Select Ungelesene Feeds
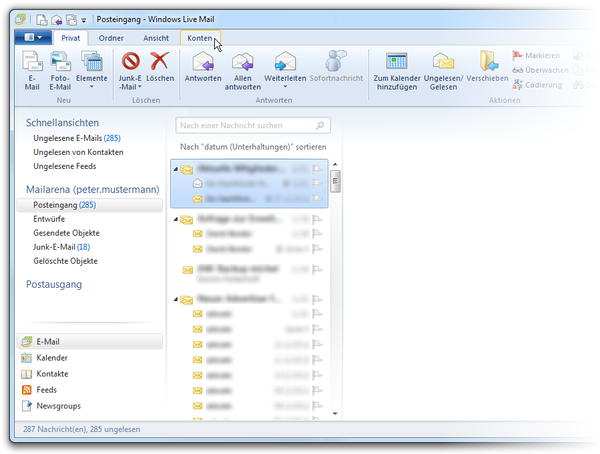 pos(65,167)
